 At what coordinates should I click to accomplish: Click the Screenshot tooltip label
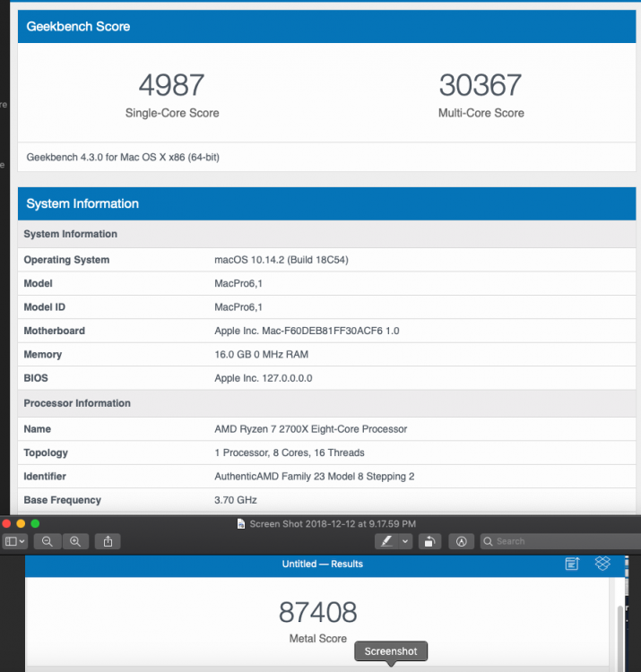[x=391, y=651]
